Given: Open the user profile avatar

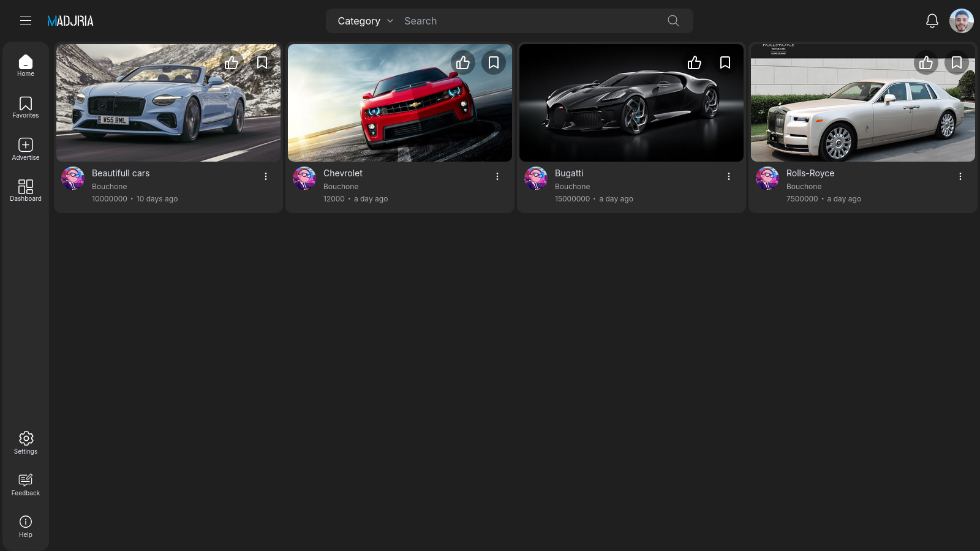Looking at the screenshot, I should click(x=961, y=21).
